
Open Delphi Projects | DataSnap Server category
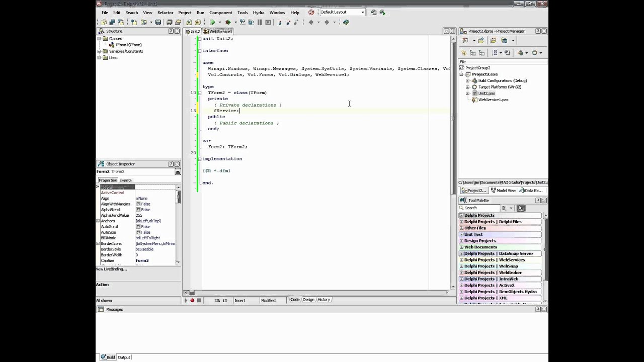[x=500, y=253]
